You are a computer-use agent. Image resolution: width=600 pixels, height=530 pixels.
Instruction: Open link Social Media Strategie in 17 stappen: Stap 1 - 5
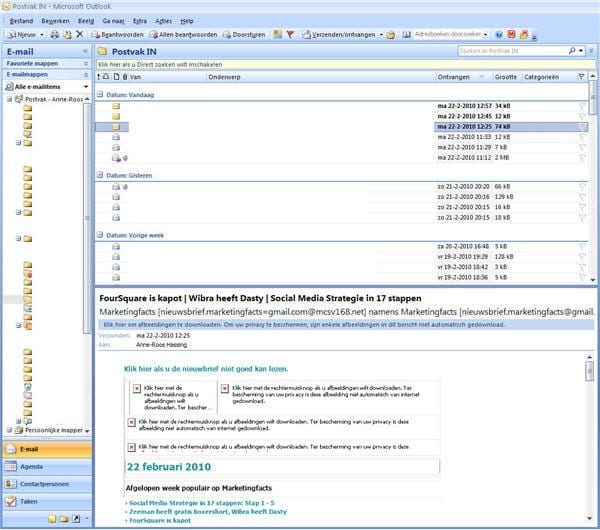(x=202, y=503)
